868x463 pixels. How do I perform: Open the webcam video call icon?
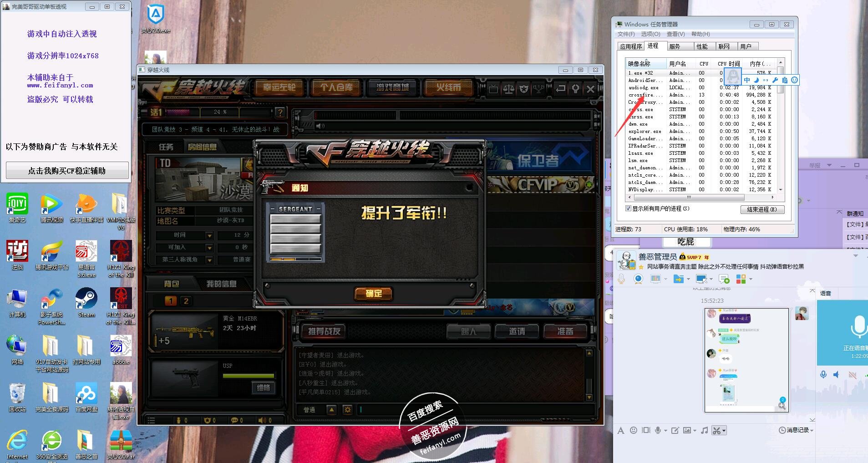click(x=638, y=279)
